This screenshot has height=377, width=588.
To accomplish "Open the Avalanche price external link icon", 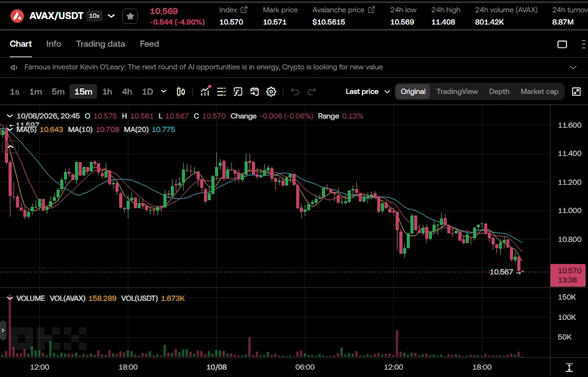I will tap(371, 10).
